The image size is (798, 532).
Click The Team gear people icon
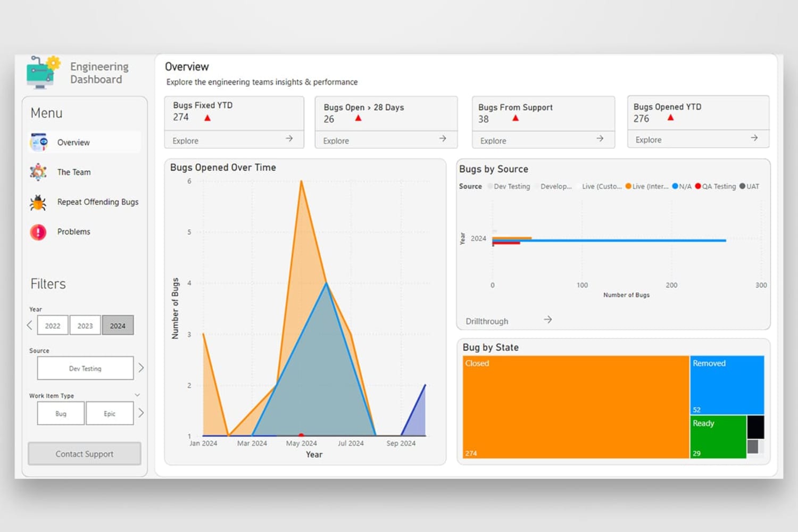click(x=38, y=172)
